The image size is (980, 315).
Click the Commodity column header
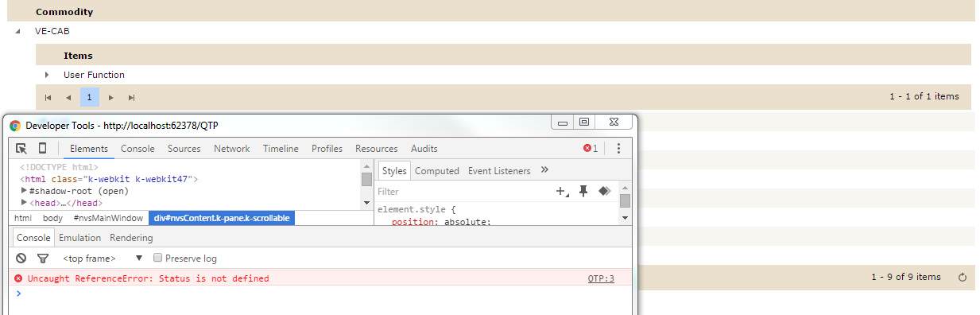64,12
